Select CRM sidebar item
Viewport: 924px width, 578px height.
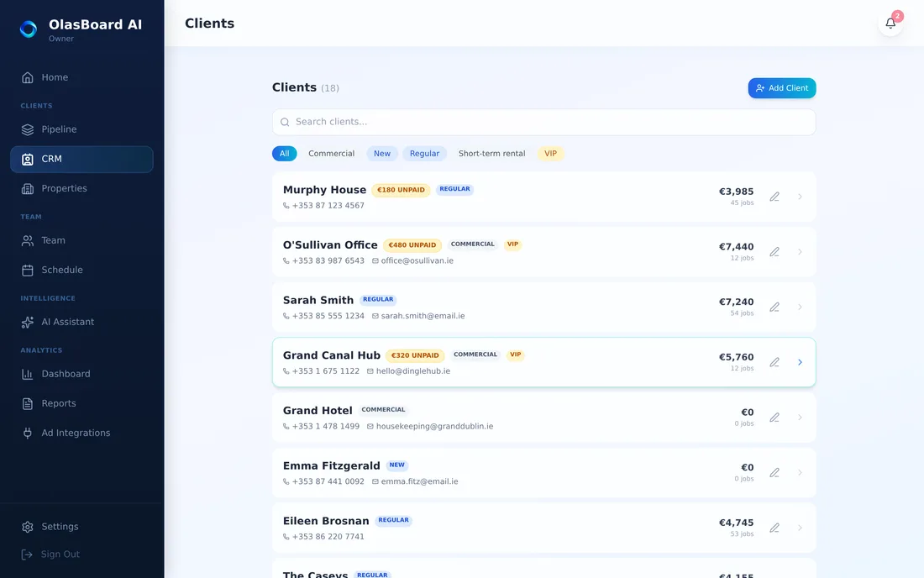(82, 159)
